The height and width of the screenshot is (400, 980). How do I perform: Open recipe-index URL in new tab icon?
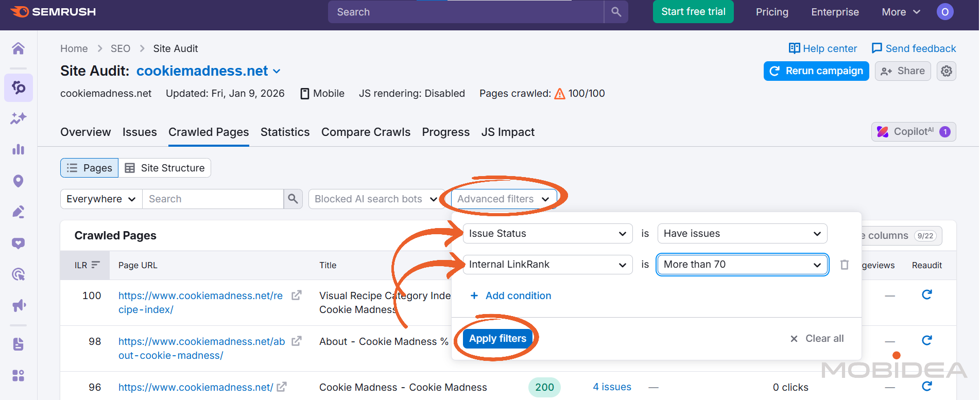pos(297,295)
